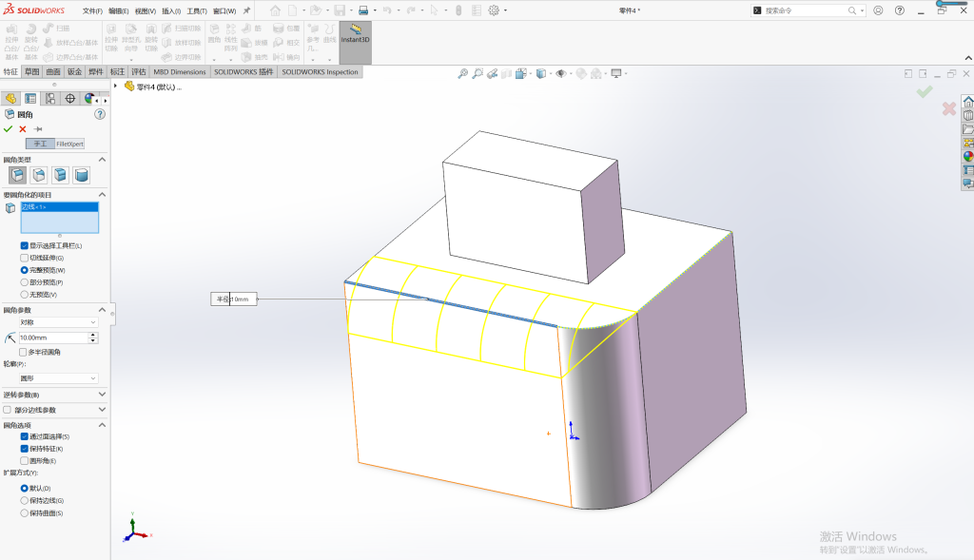Viewport: 974px width, 560px height.
Task: Open the options gear icon
Action: click(494, 10)
